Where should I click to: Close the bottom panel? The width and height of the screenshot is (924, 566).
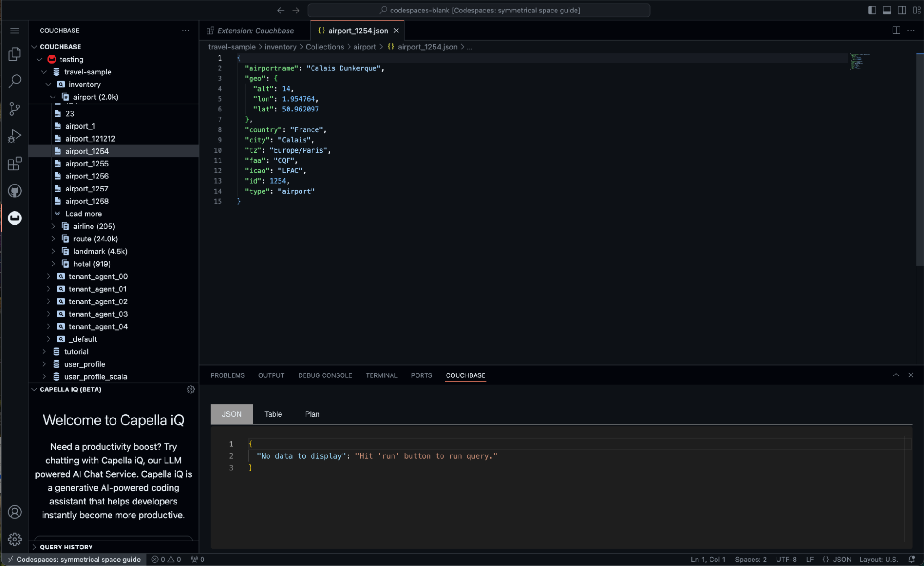tap(911, 375)
